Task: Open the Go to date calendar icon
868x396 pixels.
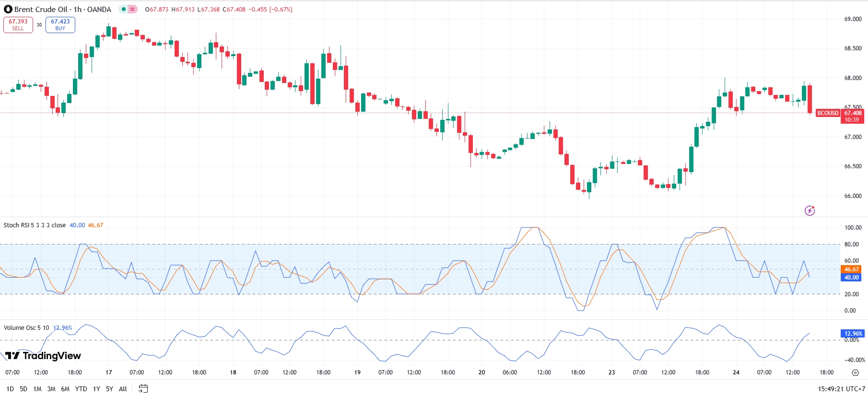Action: coord(143,389)
